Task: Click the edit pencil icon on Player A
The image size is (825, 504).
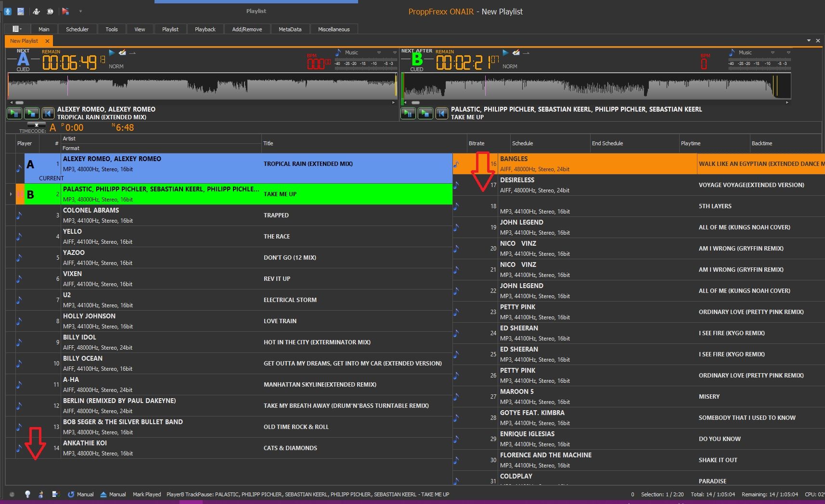Action: click(123, 52)
